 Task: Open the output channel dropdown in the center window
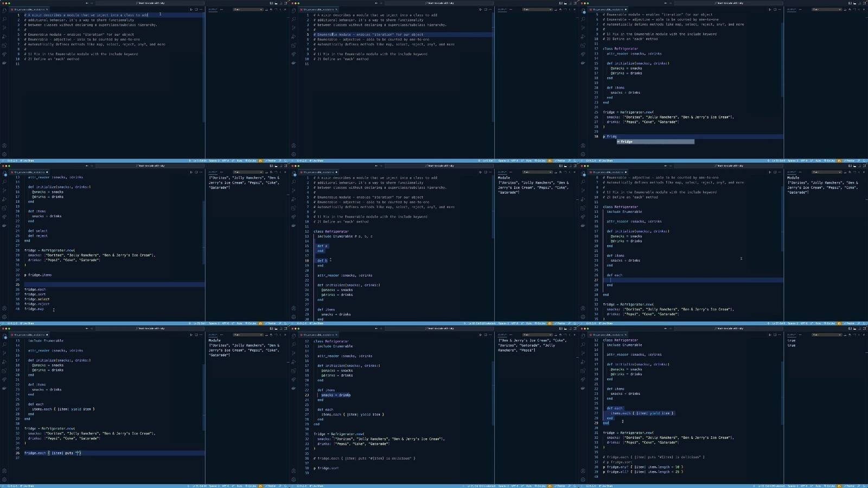537,172
